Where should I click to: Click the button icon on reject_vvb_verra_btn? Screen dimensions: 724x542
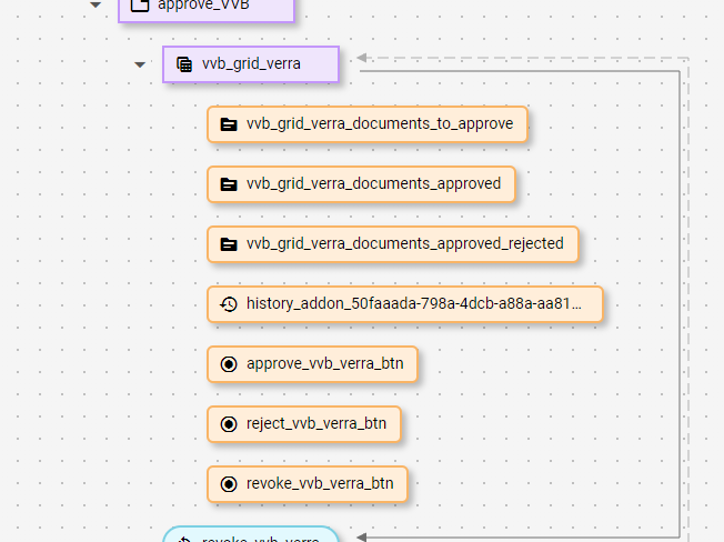tap(228, 425)
